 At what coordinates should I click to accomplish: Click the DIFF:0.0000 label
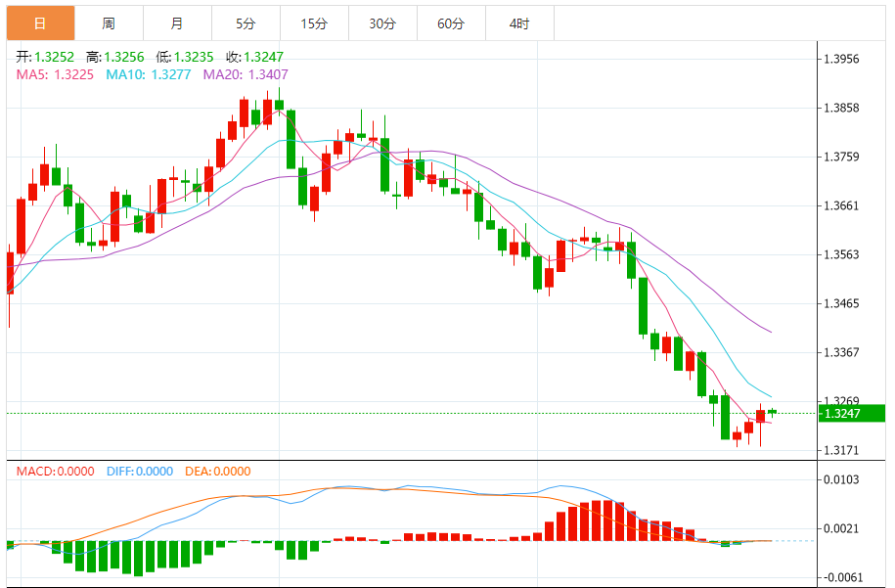[140, 472]
